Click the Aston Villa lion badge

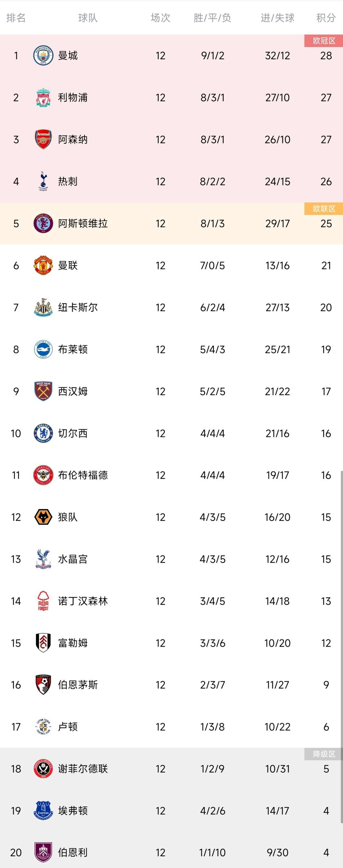click(x=43, y=224)
